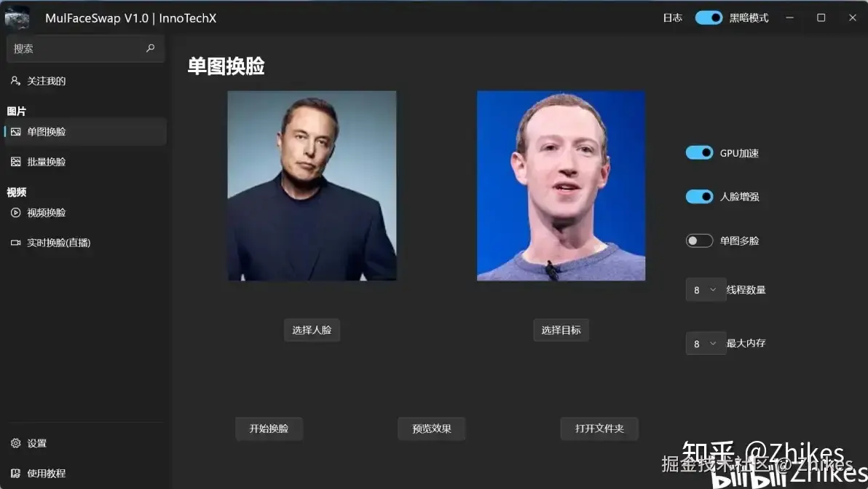Toggle the 黑暗模式 dark mode switch

tap(709, 17)
